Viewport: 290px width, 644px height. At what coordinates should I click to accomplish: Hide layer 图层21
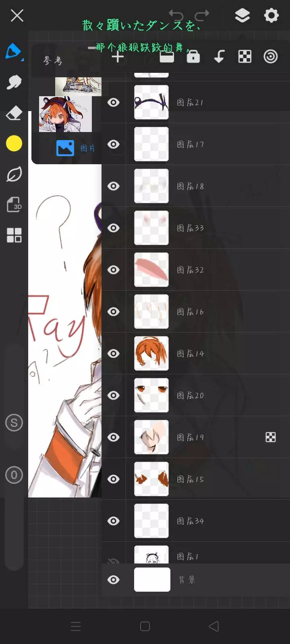(114, 102)
